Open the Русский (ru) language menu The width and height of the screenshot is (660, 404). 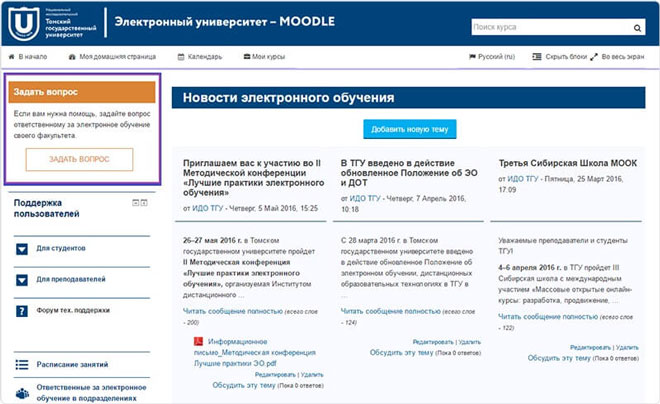click(492, 56)
